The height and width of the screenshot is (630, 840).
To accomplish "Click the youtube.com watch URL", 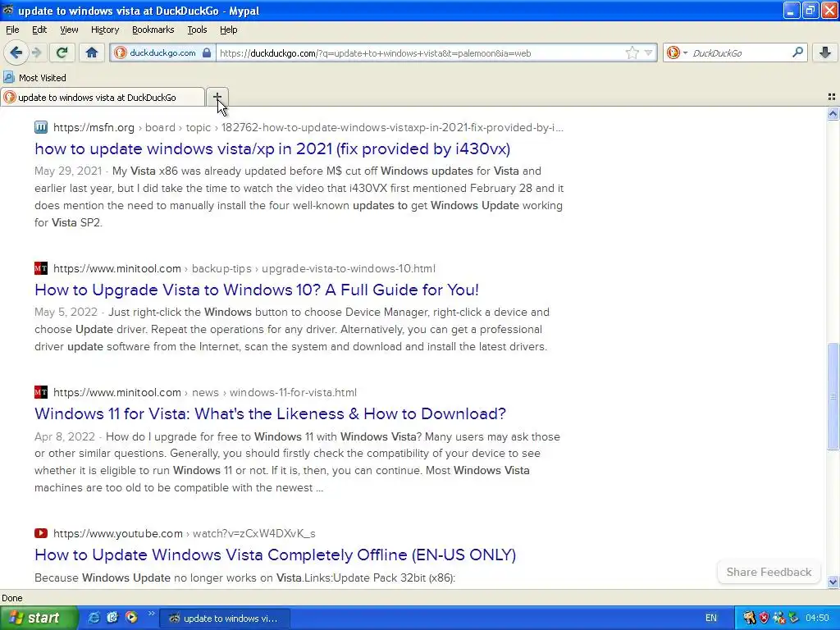I will (x=185, y=533).
